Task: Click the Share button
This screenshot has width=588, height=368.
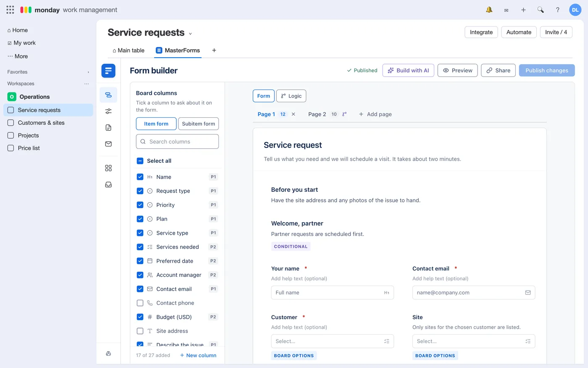Action: click(499, 70)
